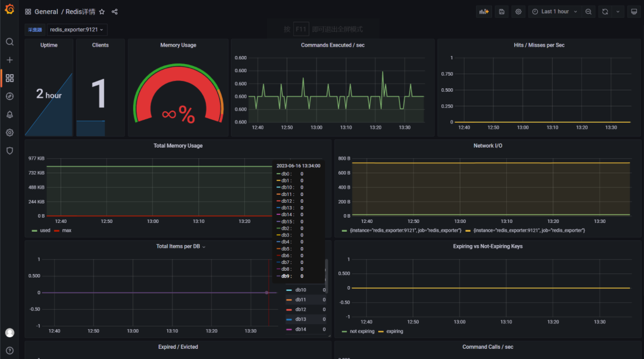The image size is (644, 359).
Task: Click the Create plus icon in sidebar
Action: [x=10, y=60]
